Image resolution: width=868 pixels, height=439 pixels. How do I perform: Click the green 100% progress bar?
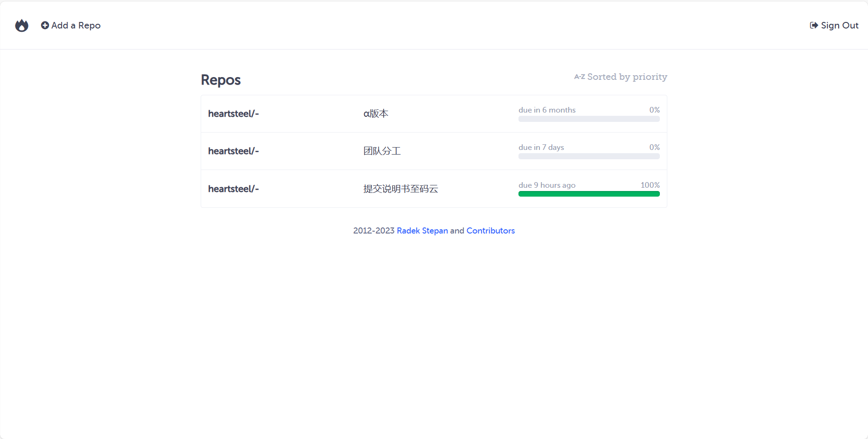(x=589, y=194)
